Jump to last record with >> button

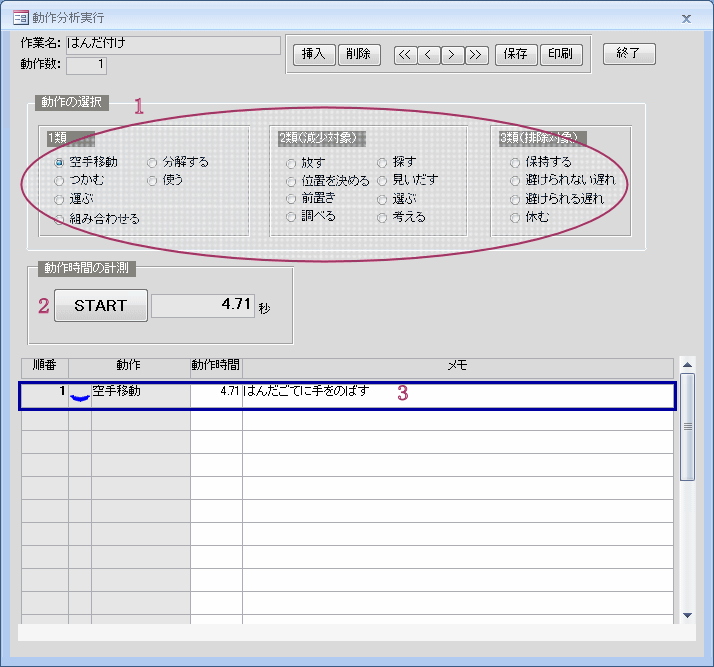pos(476,55)
